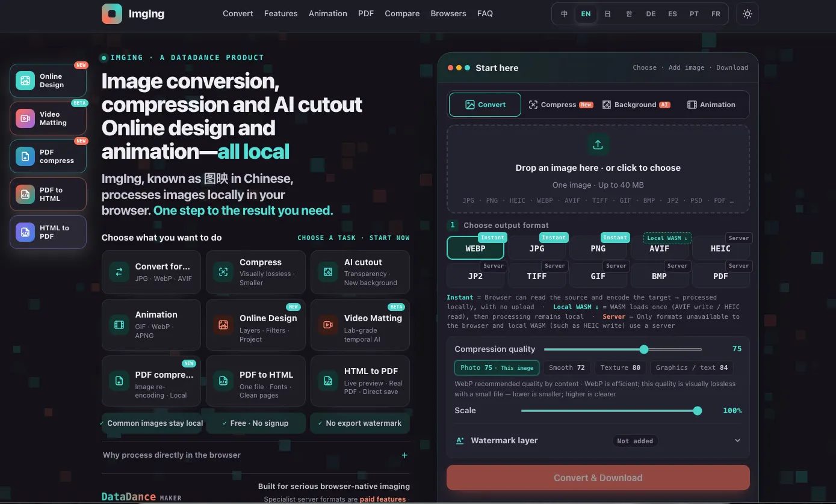This screenshot has height=504, width=836.
Task: Switch to the Convert tab in Start here panel
Action: coord(485,105)
